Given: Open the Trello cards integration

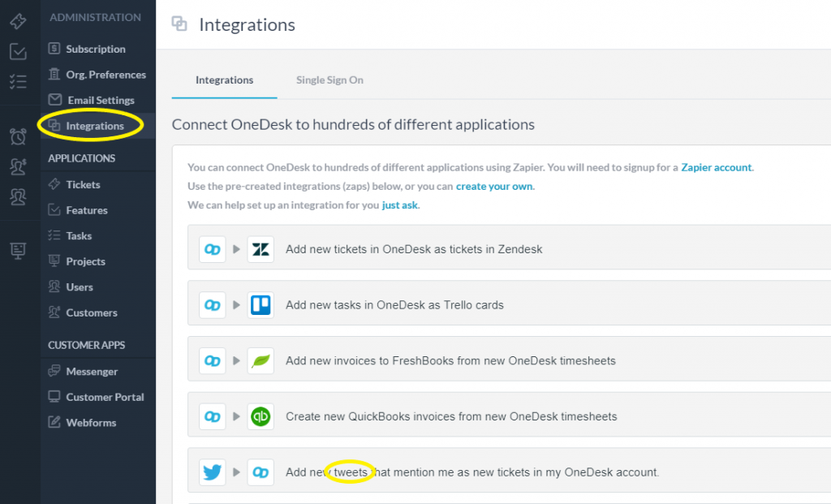Looking at the screenshot, I should (x=509, y=304).
